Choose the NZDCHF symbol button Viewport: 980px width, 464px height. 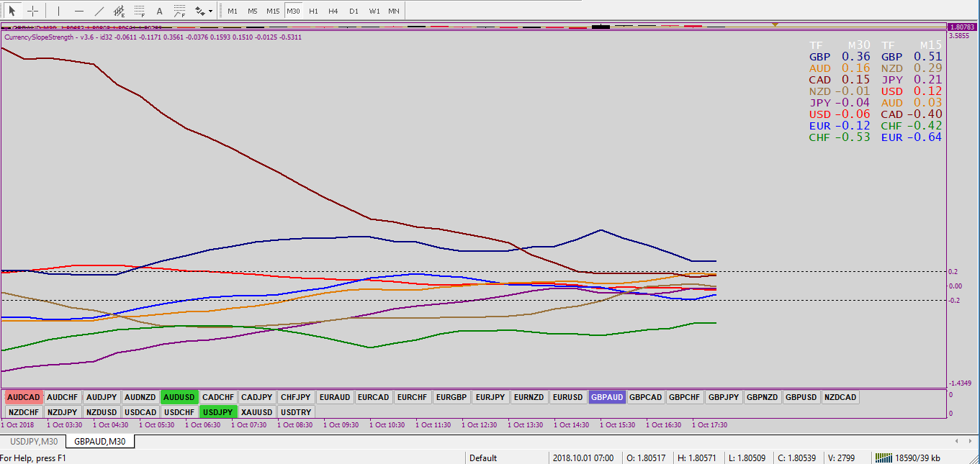point(24,412)
